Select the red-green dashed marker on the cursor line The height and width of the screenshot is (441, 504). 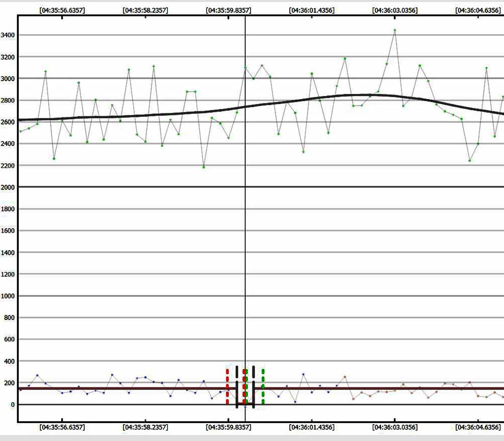[245, 386]
